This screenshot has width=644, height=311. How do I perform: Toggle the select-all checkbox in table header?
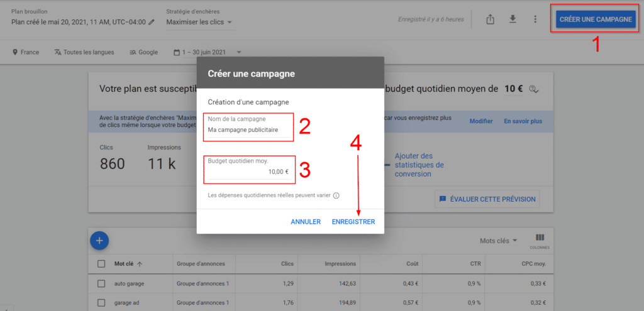(101, 264)
